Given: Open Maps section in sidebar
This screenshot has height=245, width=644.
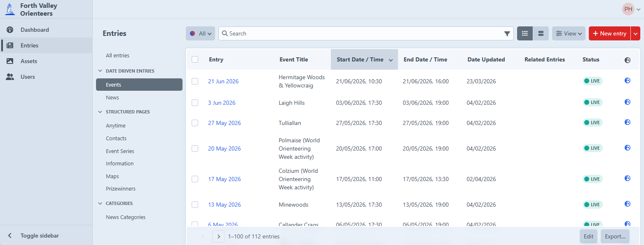Looking at the screenshot, I should pos(112,176).
